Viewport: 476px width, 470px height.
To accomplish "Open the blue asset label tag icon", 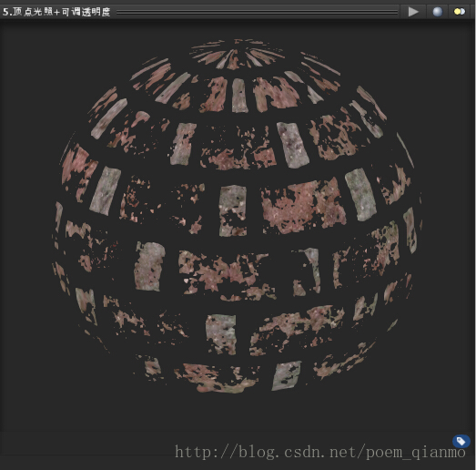I will 461,441.
